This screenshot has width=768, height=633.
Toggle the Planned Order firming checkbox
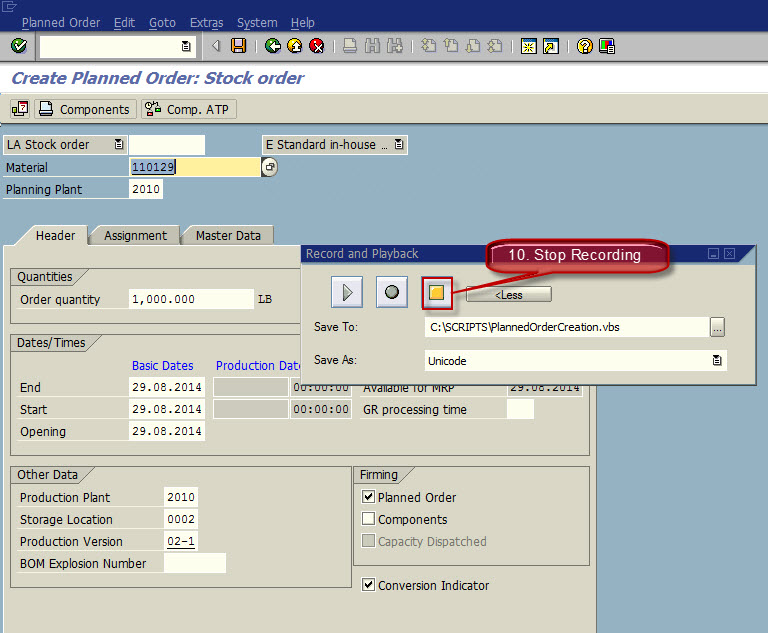click(369, 497)
